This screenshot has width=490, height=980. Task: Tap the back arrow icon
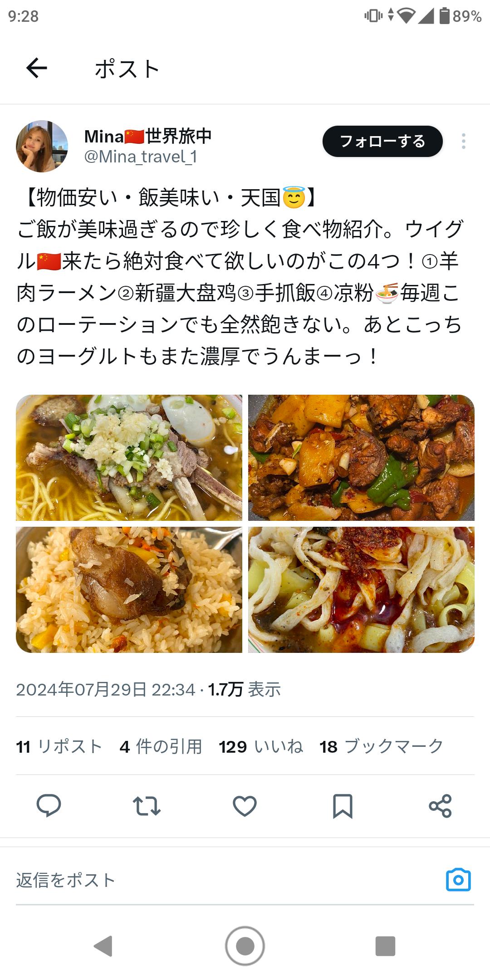[37, 69]
